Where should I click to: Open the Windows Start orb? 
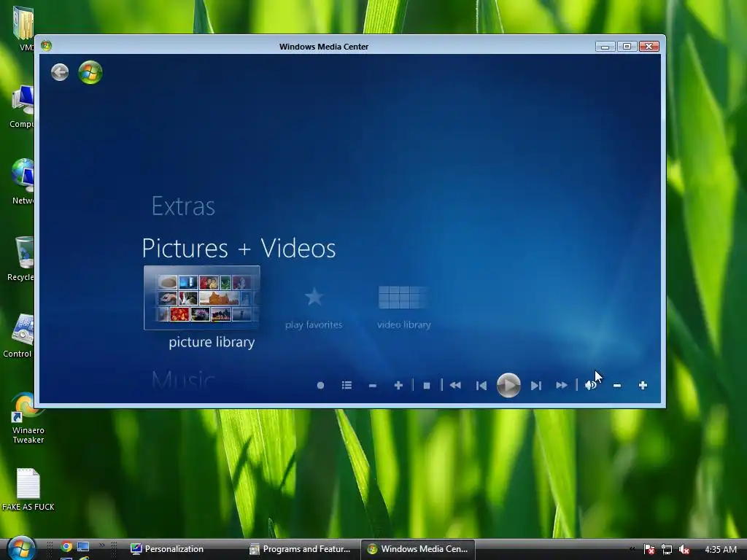pos(21,548)
